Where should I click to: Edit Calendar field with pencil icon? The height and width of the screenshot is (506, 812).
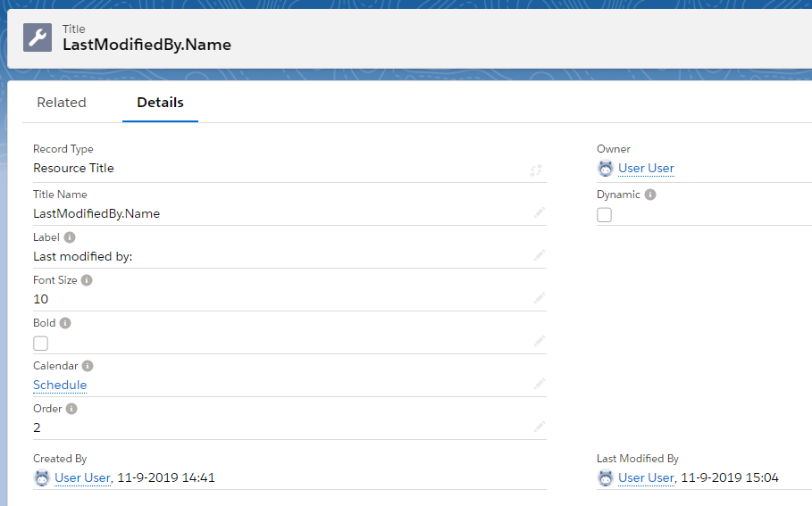pos(539,384)
